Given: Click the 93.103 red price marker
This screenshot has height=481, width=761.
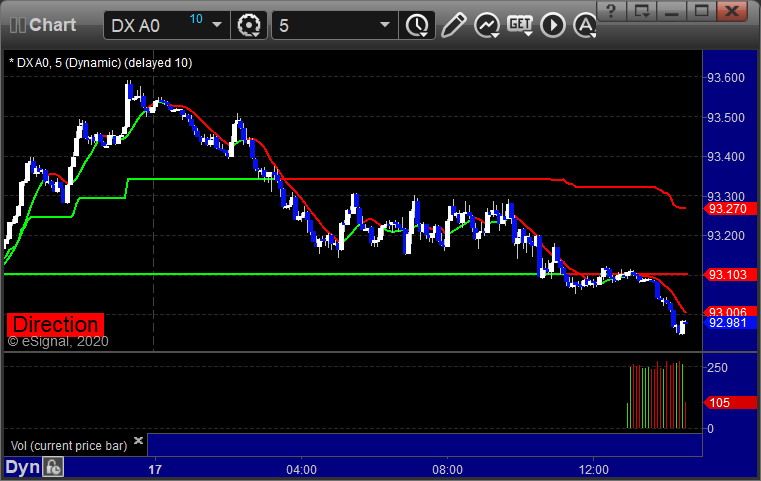Looking at the screenshot, I should (x=729, y=275).
